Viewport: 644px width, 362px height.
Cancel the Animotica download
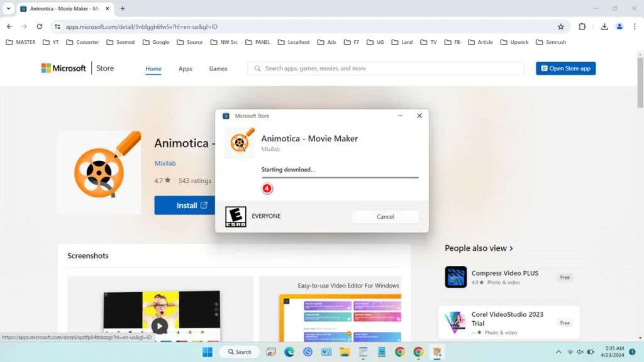click(x=385, y=216)
